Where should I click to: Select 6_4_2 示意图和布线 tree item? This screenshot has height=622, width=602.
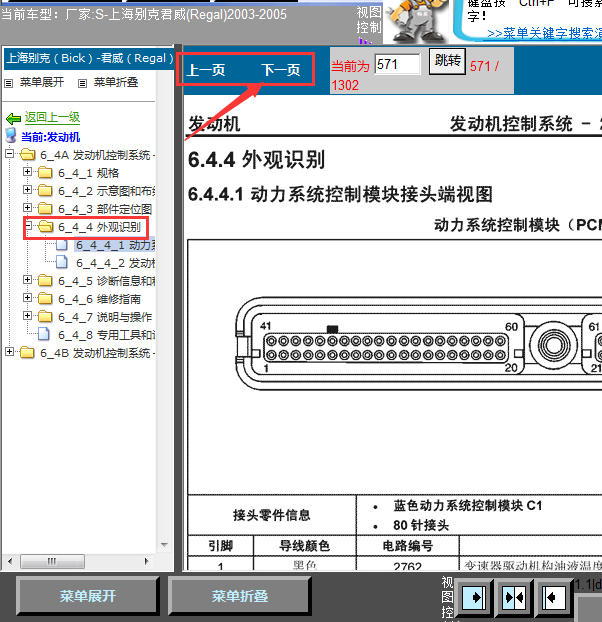(107, 191)
